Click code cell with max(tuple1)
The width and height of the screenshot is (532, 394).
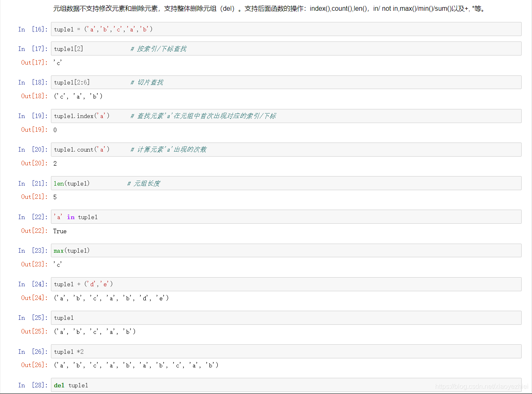(x=286, y=250)
